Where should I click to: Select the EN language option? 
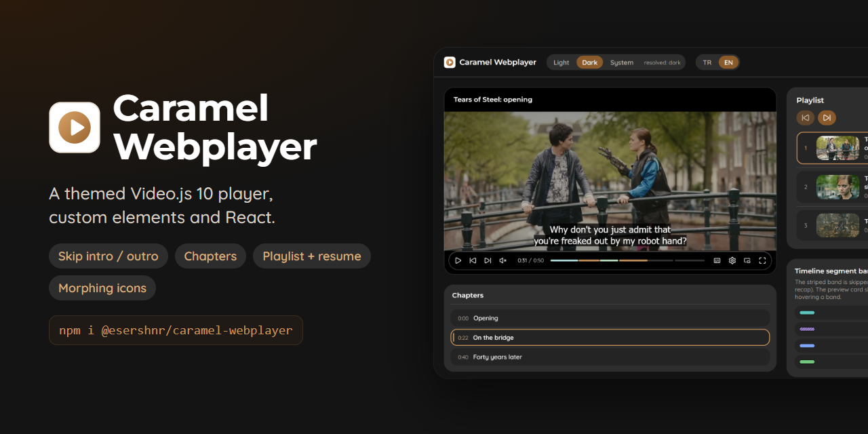click(728, 62)
